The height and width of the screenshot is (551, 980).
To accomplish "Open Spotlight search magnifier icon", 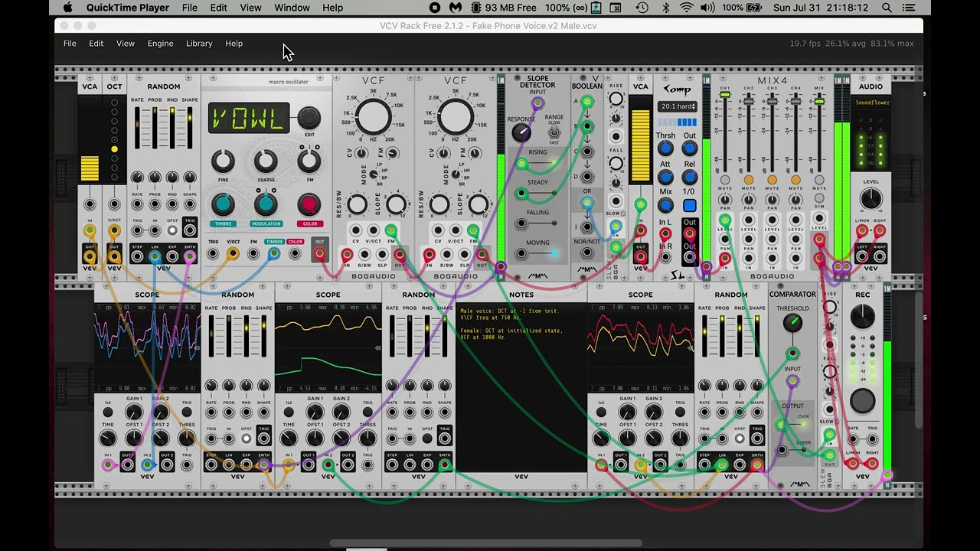I will coord(887,8).
